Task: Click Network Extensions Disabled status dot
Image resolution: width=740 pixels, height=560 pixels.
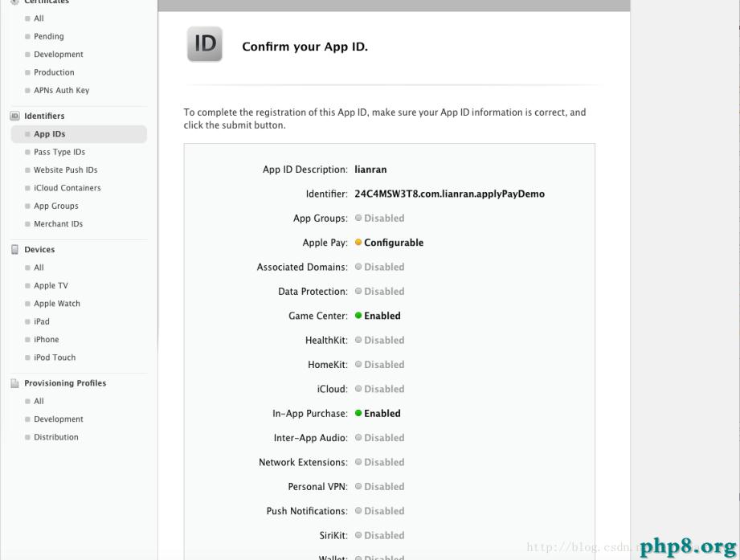Action: [x=358, y=462]
